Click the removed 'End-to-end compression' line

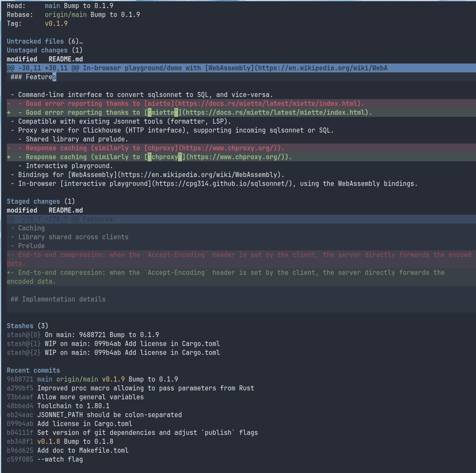[241, 259]
